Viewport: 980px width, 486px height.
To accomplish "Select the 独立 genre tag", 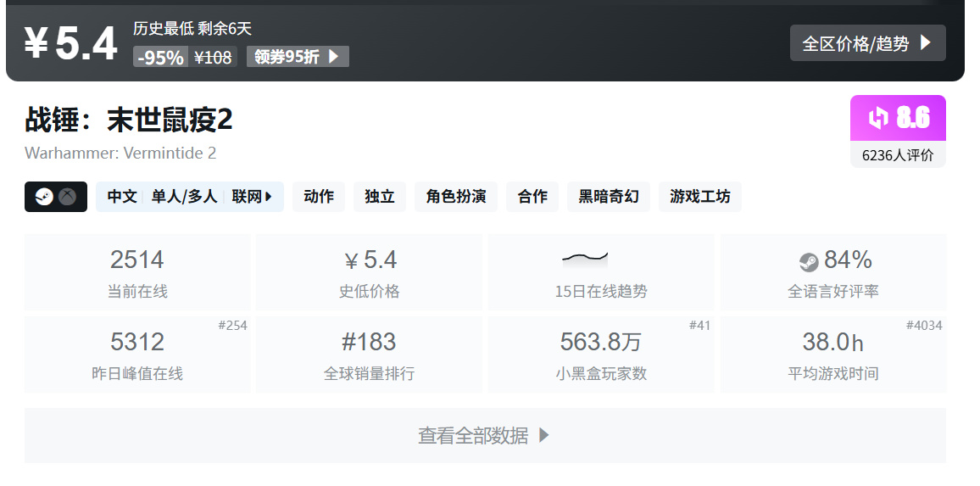I will (380, 197).
